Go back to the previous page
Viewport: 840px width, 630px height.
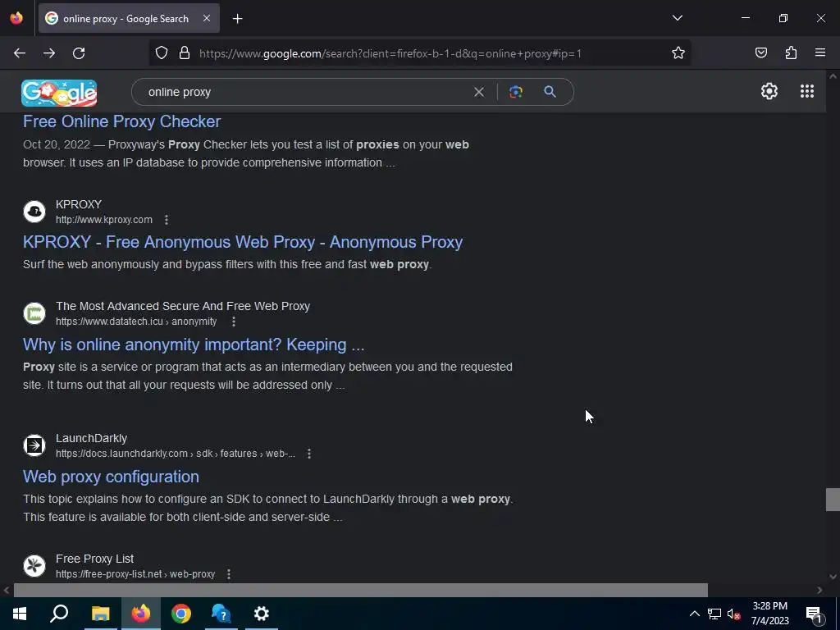(20, 53)
